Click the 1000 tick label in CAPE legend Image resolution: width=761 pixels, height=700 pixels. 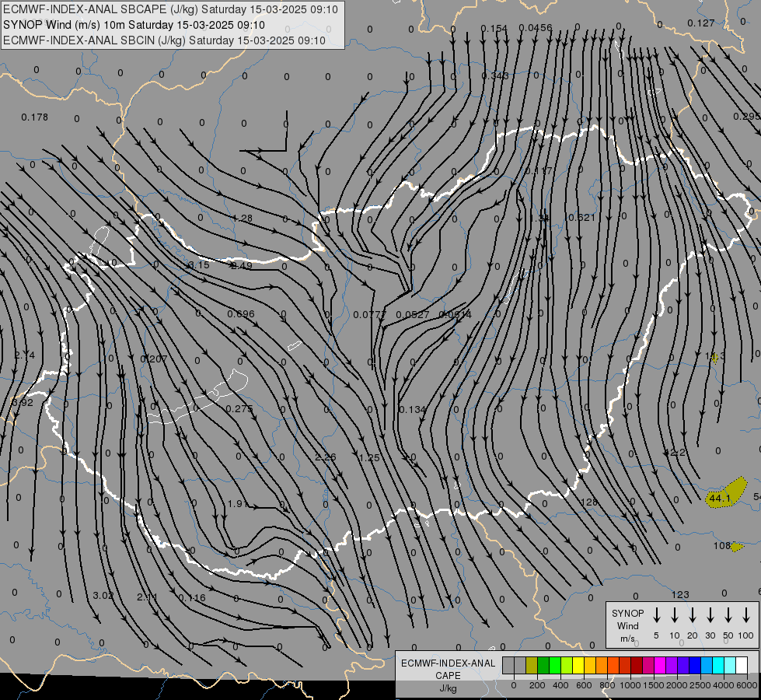630,685
